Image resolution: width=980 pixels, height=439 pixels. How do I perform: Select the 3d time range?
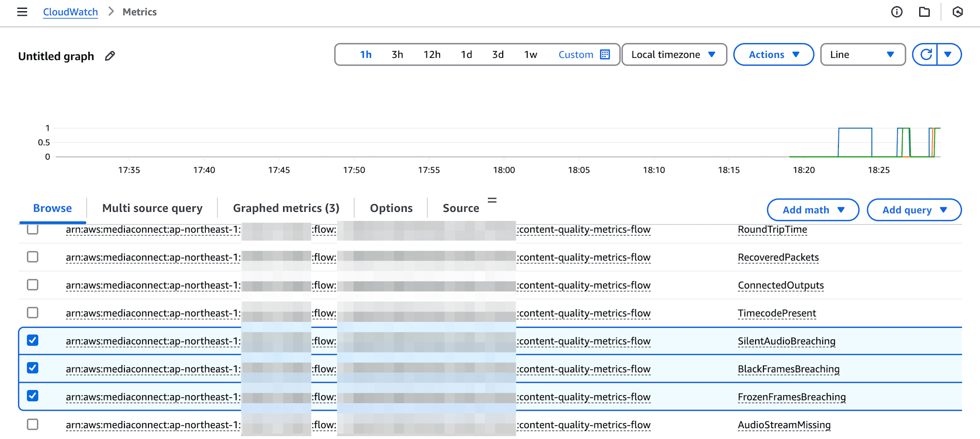click(498, 54)
